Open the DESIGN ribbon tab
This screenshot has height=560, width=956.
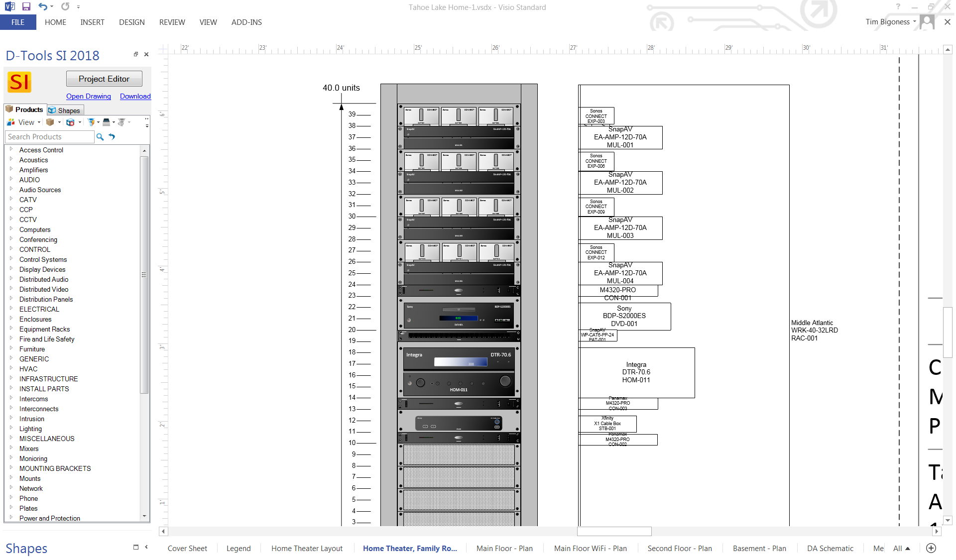point(131,22)
